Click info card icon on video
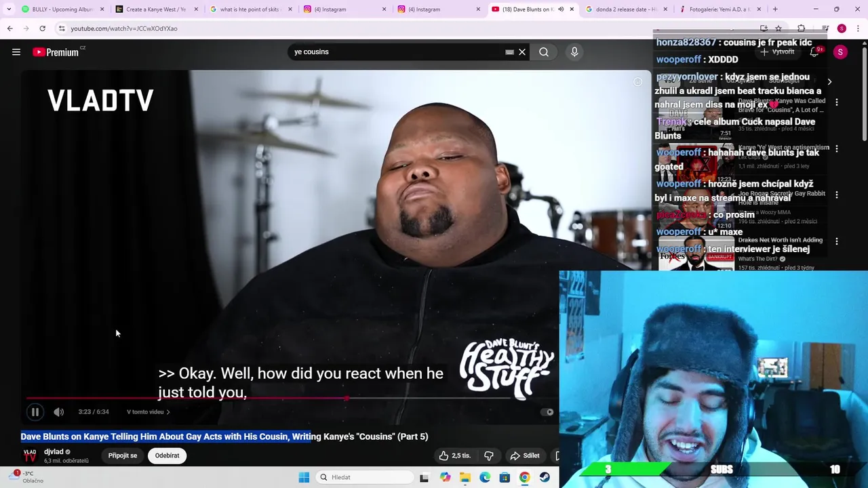868x488 pixels. tap(637, 82)
